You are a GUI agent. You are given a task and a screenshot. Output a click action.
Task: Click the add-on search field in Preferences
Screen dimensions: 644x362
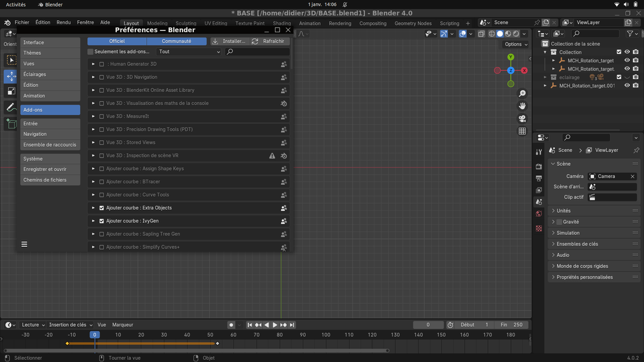click(258, 52)
